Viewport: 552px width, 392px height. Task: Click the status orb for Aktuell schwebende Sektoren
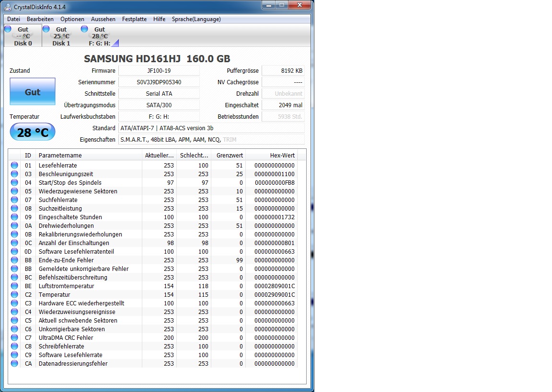(14, 320)
